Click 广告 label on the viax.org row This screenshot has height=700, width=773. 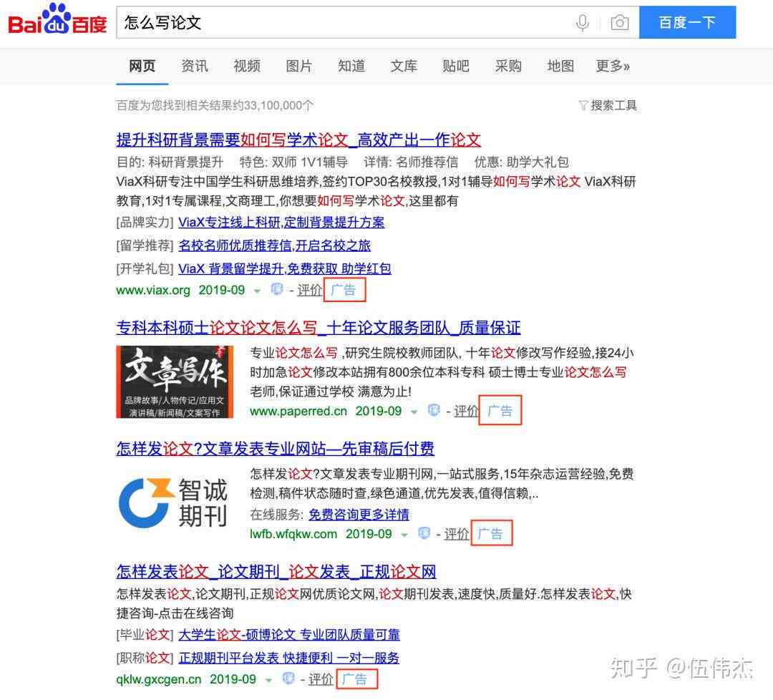[x=344, y=290]
